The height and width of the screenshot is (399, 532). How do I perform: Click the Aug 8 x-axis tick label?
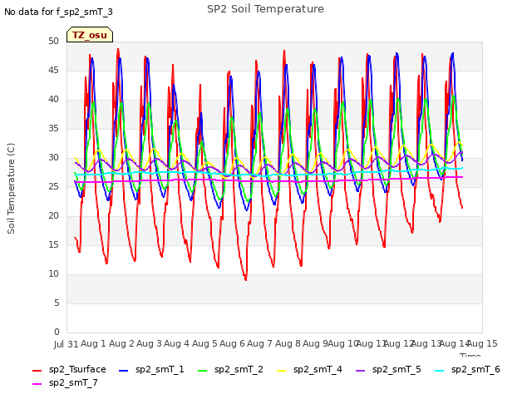pos(288,343)
